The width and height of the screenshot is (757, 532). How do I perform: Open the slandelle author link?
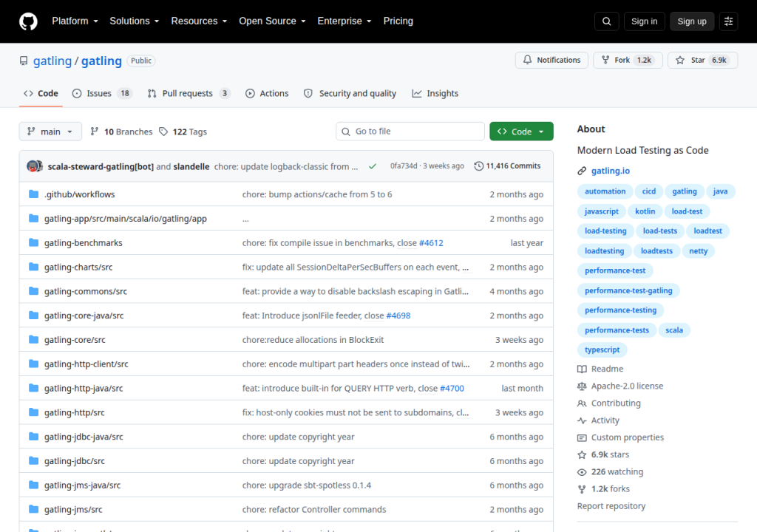191,166
